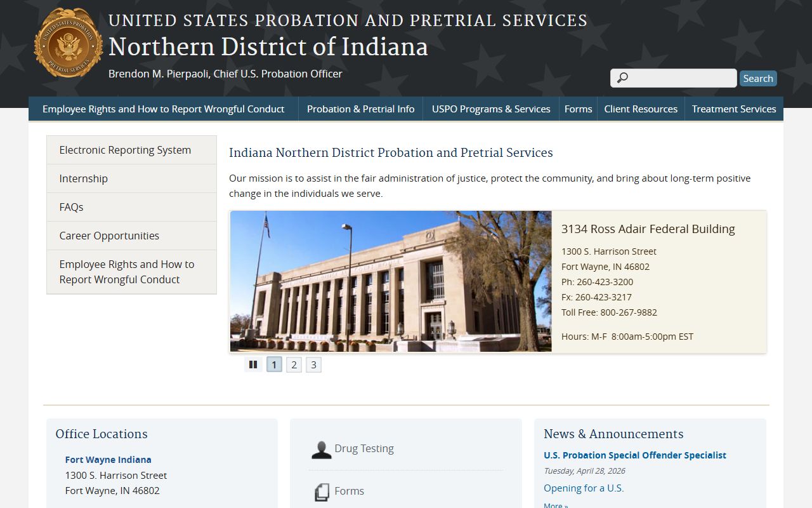Show slide 1 of the carousel
The image size is (812, 508).
pyautogui.click(x=274, y=364)
